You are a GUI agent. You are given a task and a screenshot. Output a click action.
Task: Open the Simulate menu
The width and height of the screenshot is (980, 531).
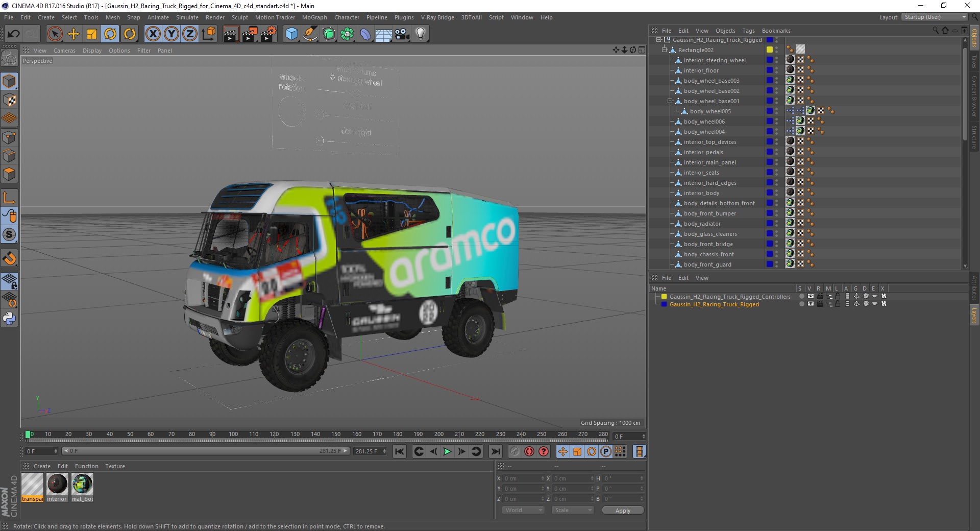187,17
